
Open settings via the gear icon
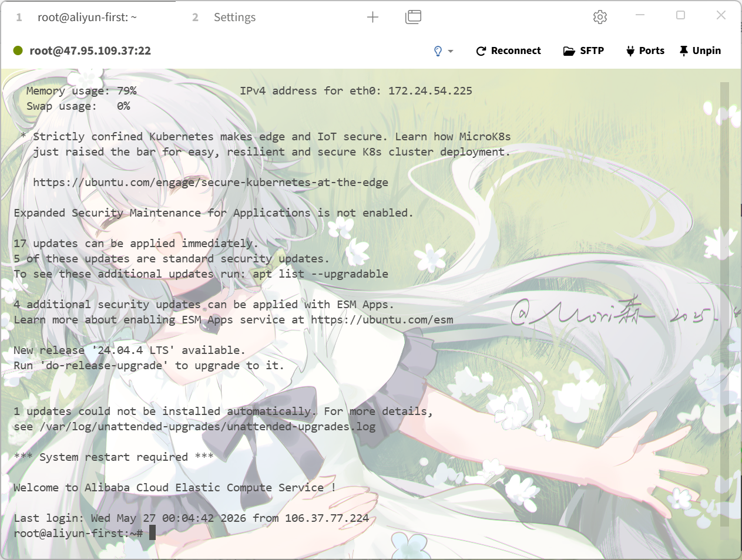pos(600,17)
